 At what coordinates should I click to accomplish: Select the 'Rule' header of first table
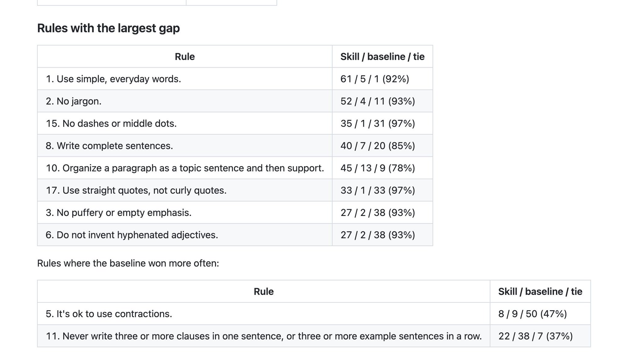[x=185, y=57]
